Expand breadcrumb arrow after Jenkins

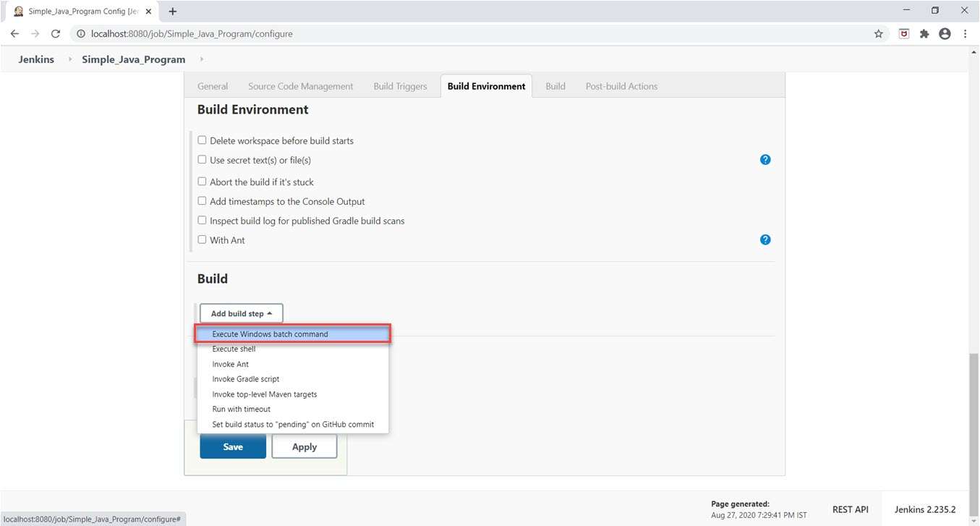(70, 59)
